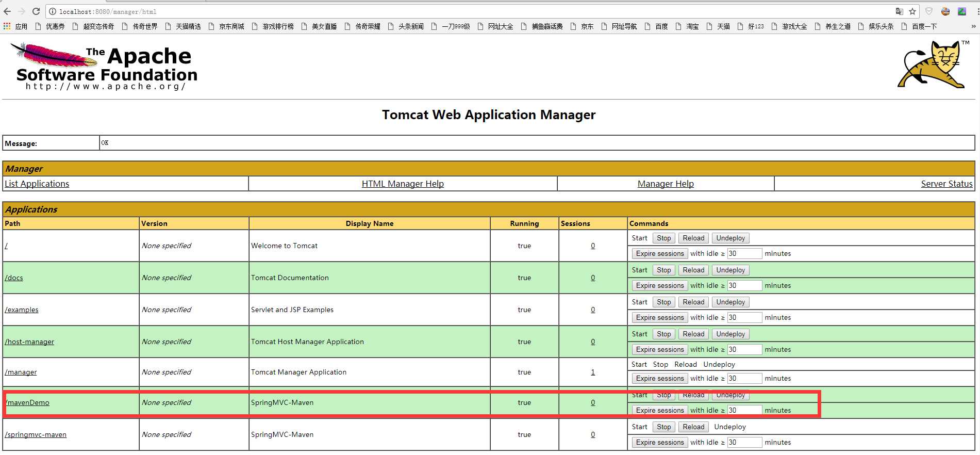The image size is (980, 455).
Task: Open the 淘宝 bookmark
Action: (x=687, y=26)
